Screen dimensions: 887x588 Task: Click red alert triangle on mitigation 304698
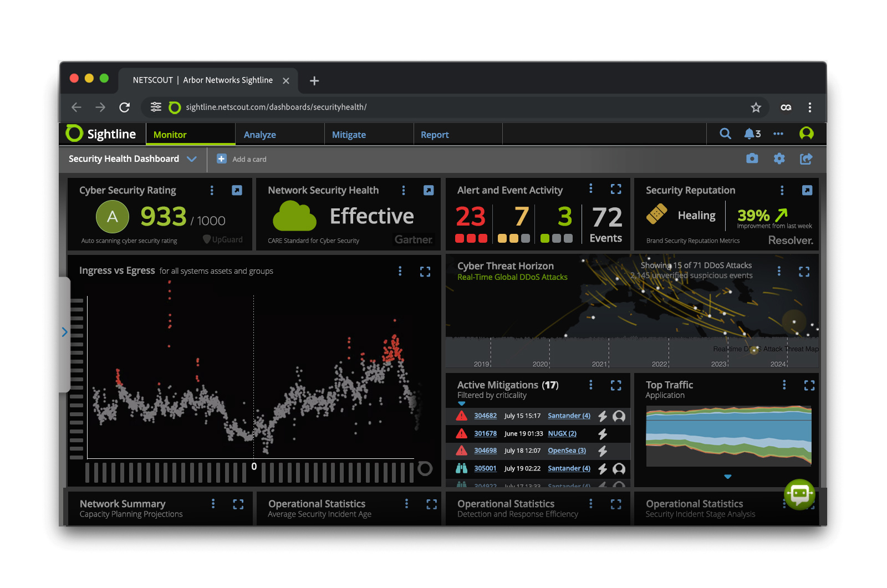pos(461,451)
